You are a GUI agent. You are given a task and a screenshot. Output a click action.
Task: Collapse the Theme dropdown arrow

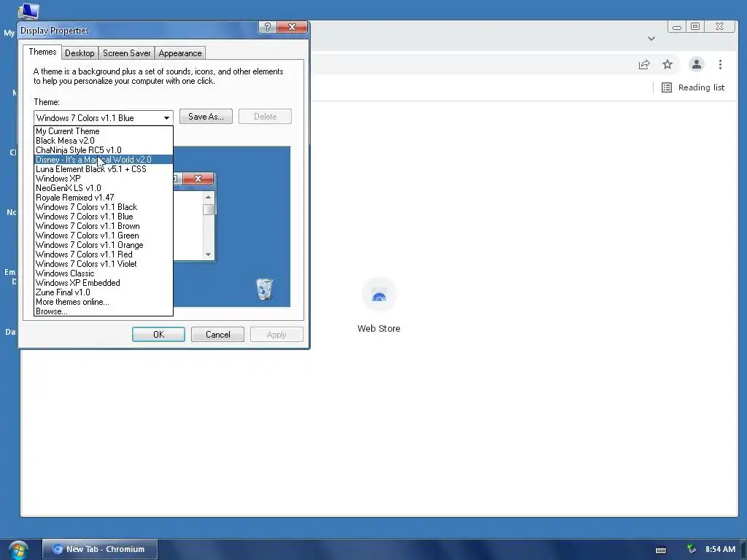click(166, 117)
